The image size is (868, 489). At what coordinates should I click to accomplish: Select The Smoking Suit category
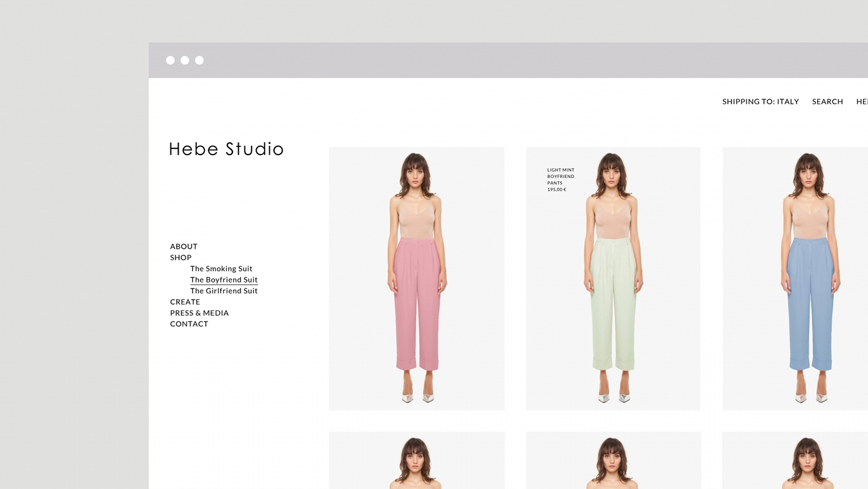click(x=221, y=269)
